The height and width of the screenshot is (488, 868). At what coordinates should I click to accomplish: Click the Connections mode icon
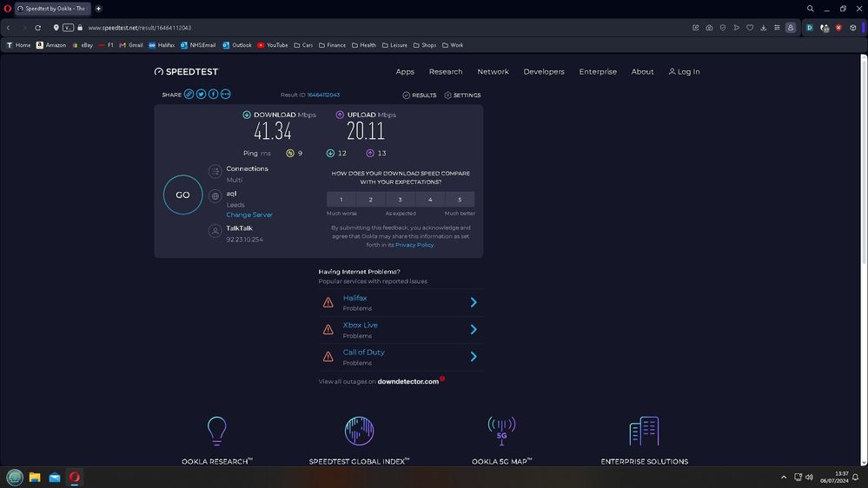click(215, 172)
